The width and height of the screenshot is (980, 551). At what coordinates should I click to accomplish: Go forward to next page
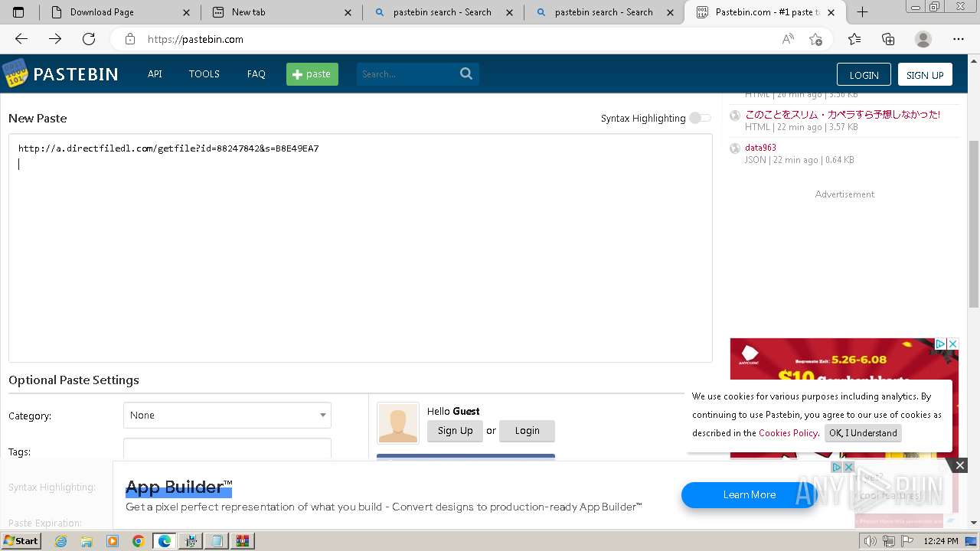click(x=55, y=39)
